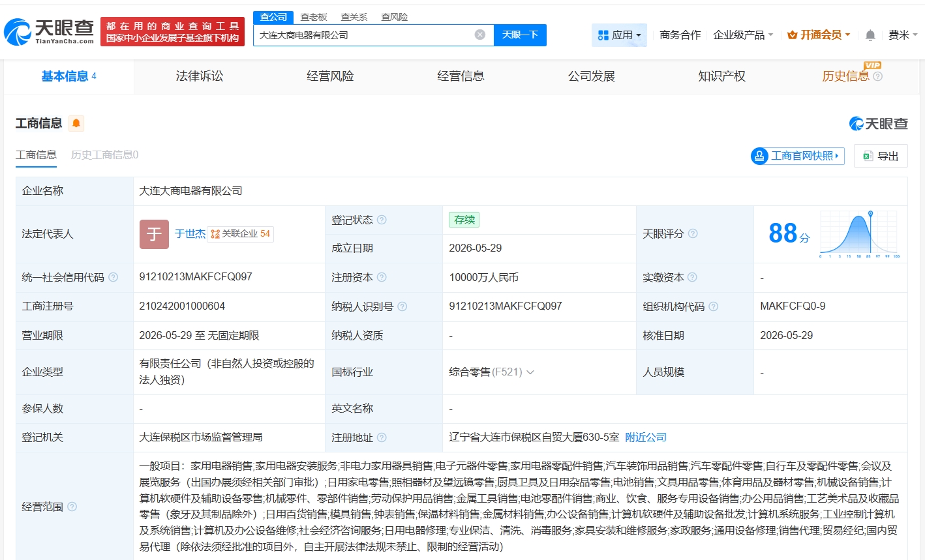The width and height of the screenshot is (925, 560).
Task: Open the 费米 user menu
Action: 903,35
